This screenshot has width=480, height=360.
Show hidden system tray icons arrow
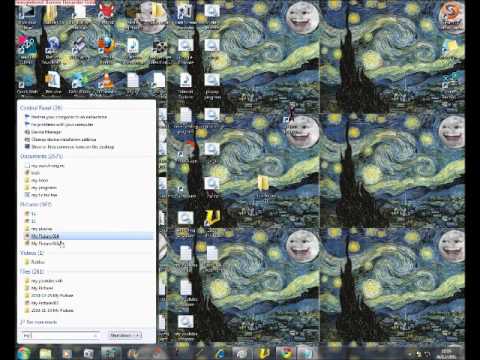[410, 354]
